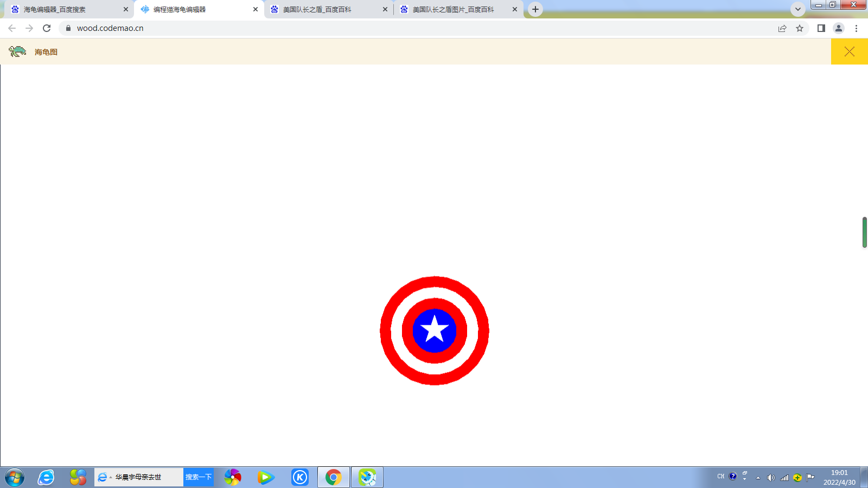Open the Kugou music K icon
Image resolution: width=868 pixels, height=488 pixels.
point(300,477)
